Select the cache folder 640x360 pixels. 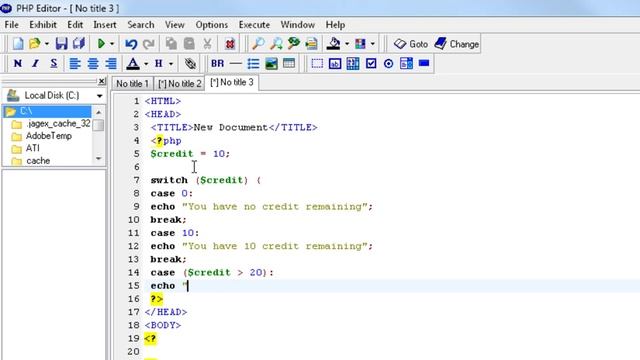tap(38, 161)
